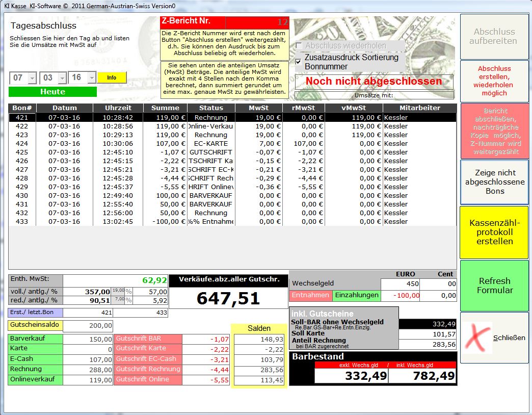
Task: Click the red X Schließen icon
Action: point(477,338)
